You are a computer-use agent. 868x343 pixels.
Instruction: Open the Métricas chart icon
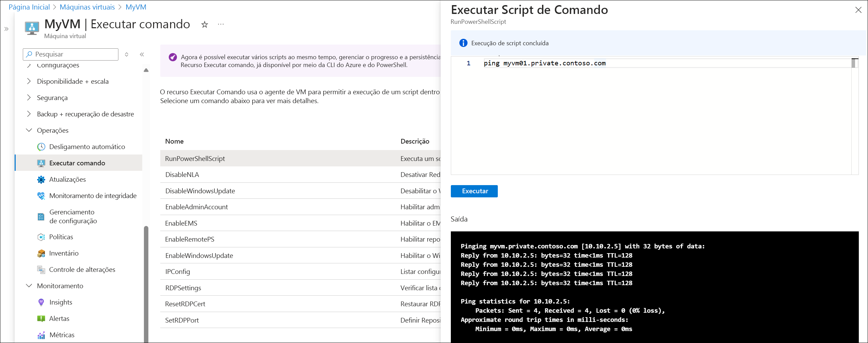[41, 335]
